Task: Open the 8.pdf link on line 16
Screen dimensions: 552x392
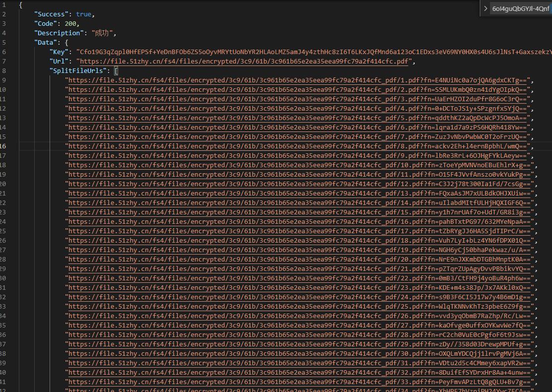Action: point(298,146)
